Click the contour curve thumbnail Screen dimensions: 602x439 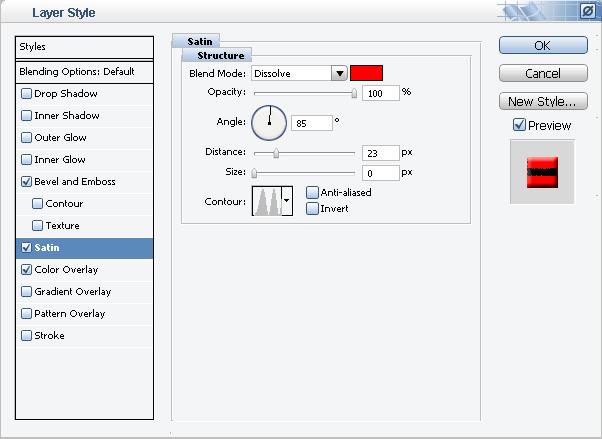(266, 200)
